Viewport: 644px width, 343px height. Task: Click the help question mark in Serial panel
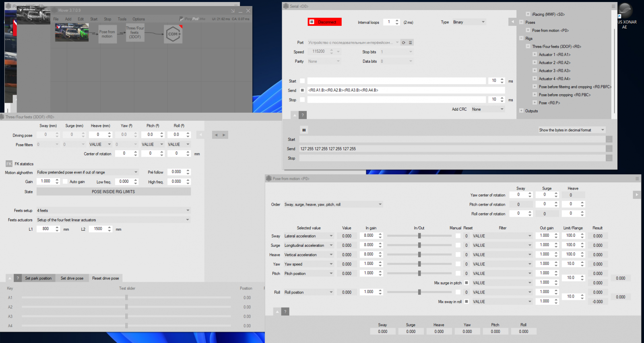point(303,115)
